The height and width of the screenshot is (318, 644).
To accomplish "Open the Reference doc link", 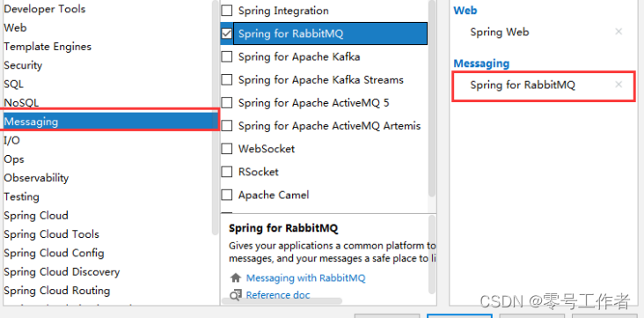I will [x=278, y=295].
